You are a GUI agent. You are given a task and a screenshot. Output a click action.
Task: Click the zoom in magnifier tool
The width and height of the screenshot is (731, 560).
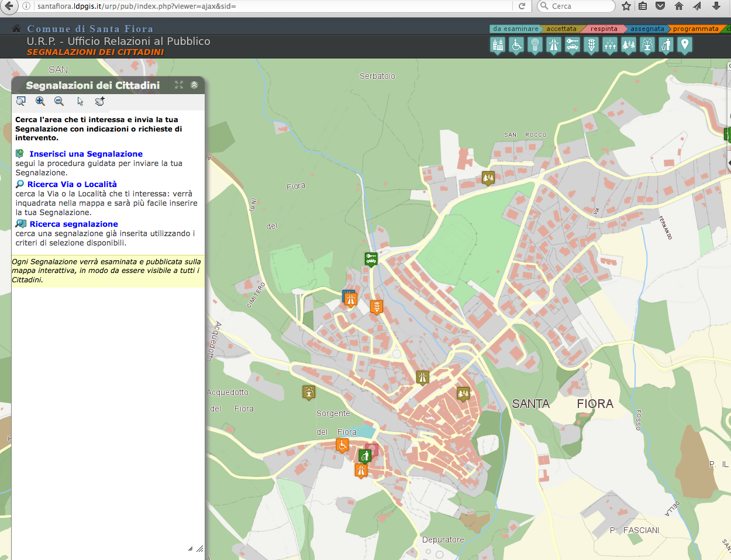(x=40, y=101)
